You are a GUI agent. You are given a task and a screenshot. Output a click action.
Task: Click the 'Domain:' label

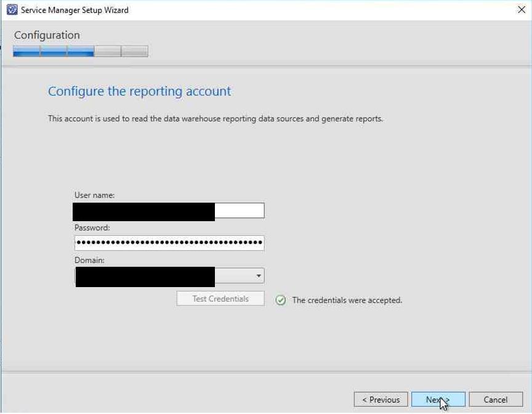coord(89,260)
